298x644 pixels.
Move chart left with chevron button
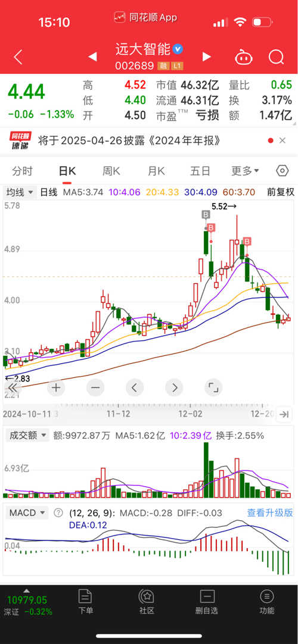point(135,387)
